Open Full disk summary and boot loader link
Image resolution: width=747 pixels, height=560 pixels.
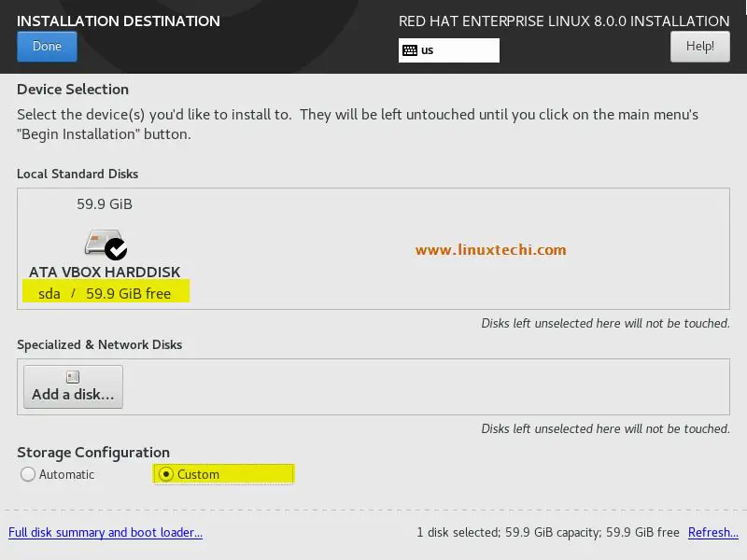pyautogui.click(x=106, y=532)
